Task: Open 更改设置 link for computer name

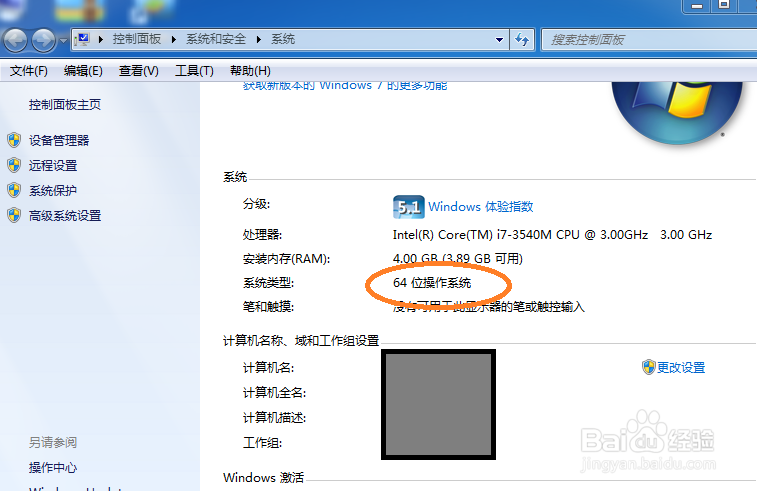Action: [681, 367]
